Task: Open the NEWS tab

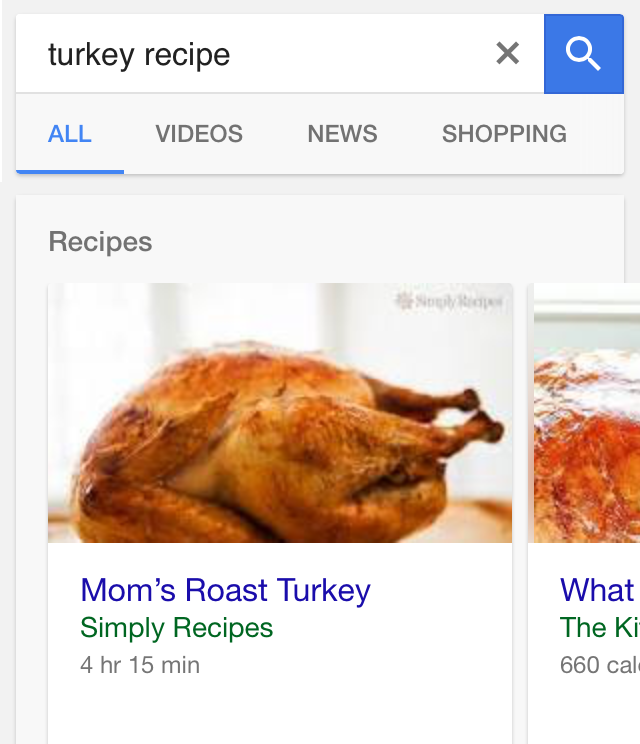Action: pos(343,134)
